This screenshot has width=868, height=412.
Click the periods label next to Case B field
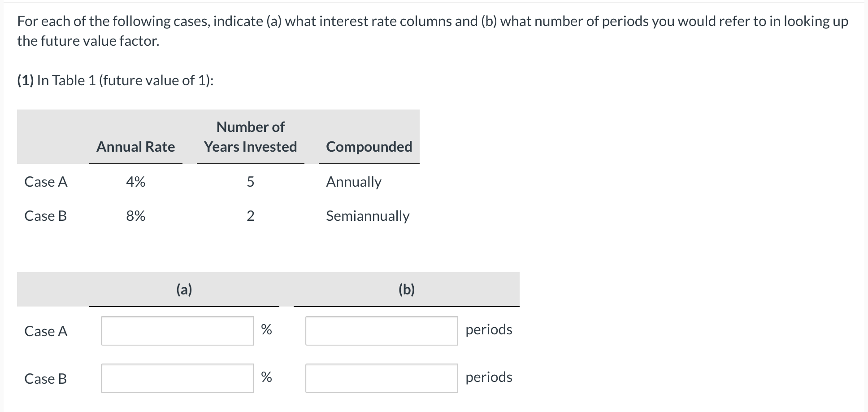pos(489,377)
